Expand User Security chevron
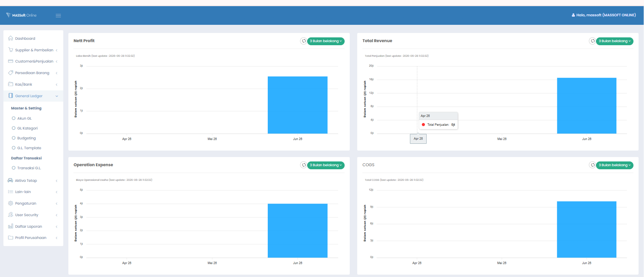Image resolution: width=644 pixels, height=277 pixels. [56, 215]
